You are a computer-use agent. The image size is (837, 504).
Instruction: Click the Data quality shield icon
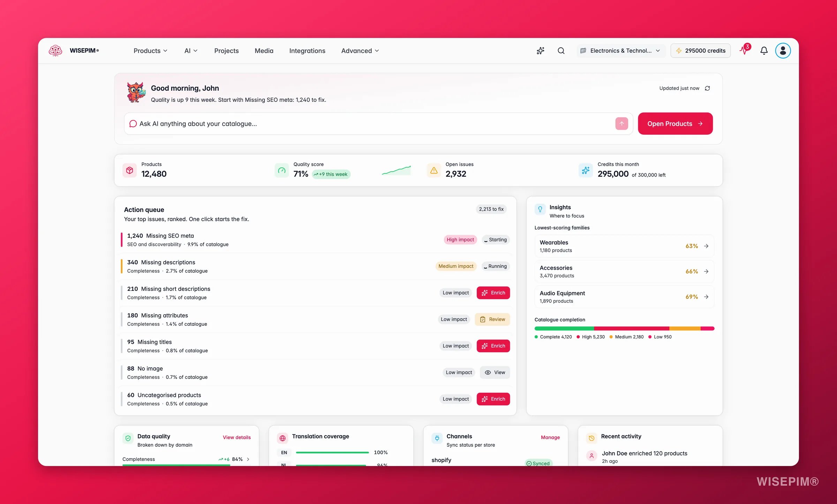[128, 438]
